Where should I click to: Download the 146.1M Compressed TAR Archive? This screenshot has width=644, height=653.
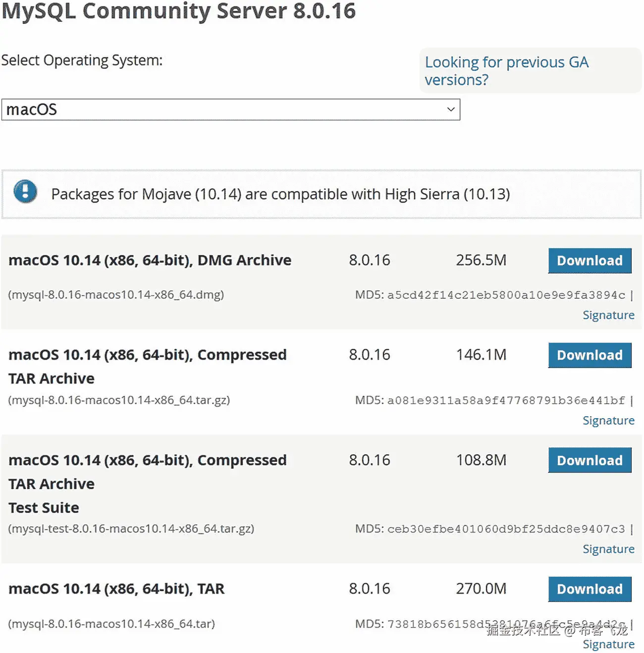click(590, 355)
